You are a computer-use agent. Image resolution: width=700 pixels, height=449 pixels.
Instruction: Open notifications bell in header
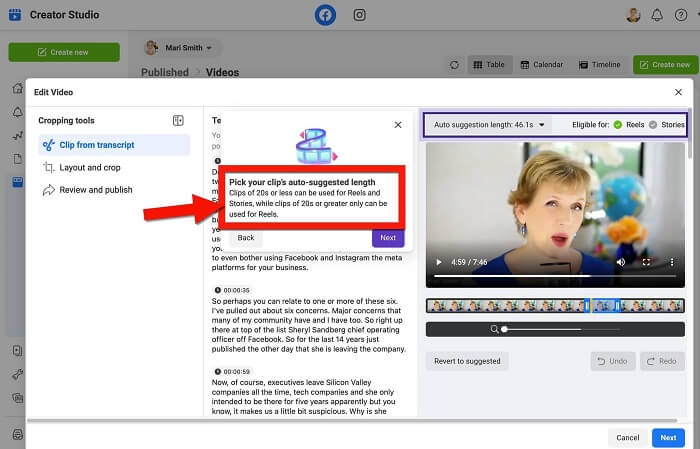pos(657,15)
